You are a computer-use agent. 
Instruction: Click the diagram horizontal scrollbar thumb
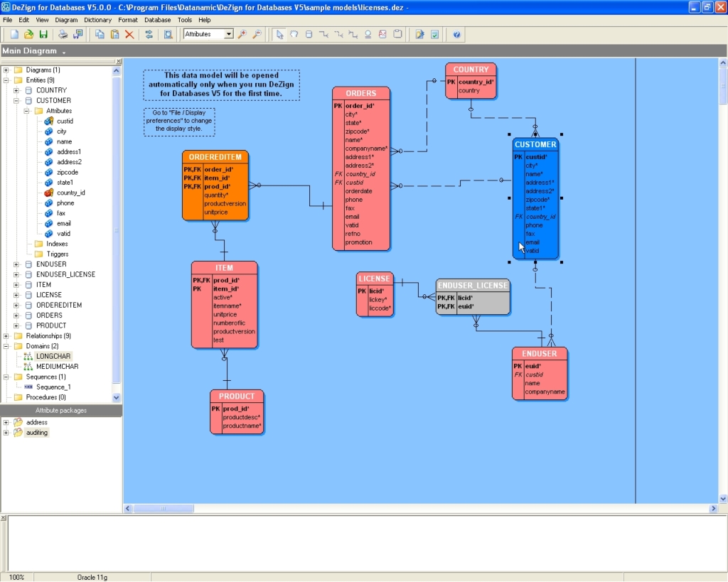(164, 509)
